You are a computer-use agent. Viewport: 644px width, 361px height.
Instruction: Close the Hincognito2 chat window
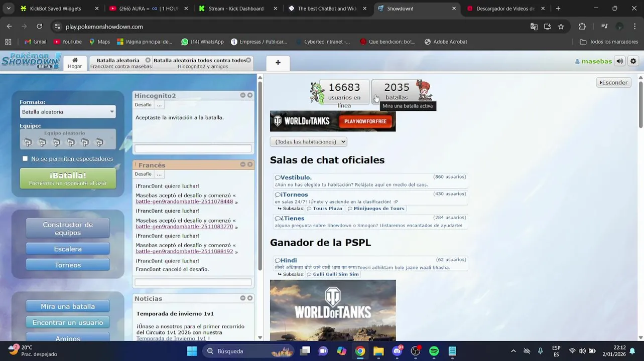[x=250, y=95]
